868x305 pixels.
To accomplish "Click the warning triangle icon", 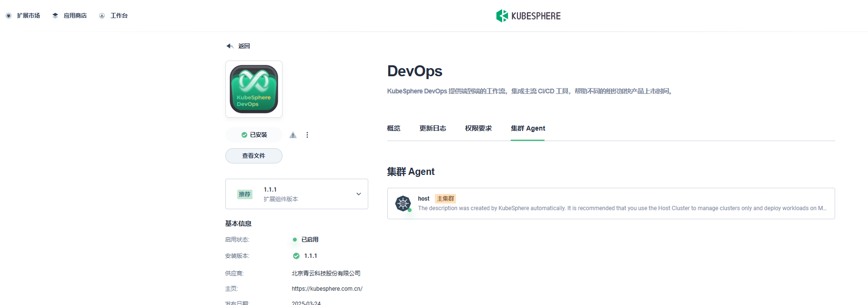I will click(293, 135).
